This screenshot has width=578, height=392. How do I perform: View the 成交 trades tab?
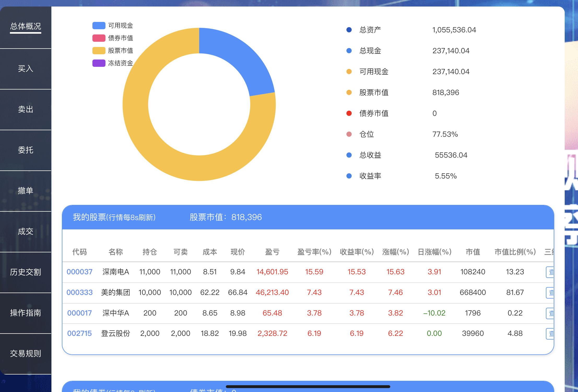(x=26, y=231)
